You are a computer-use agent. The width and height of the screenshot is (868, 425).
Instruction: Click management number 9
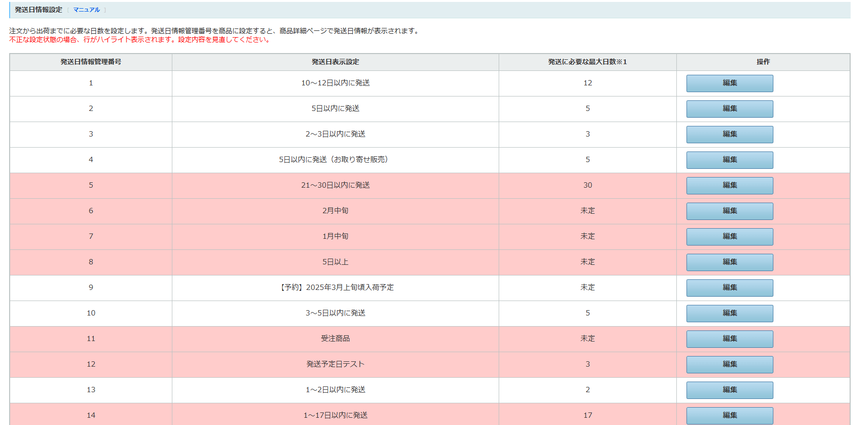point(91,288)
